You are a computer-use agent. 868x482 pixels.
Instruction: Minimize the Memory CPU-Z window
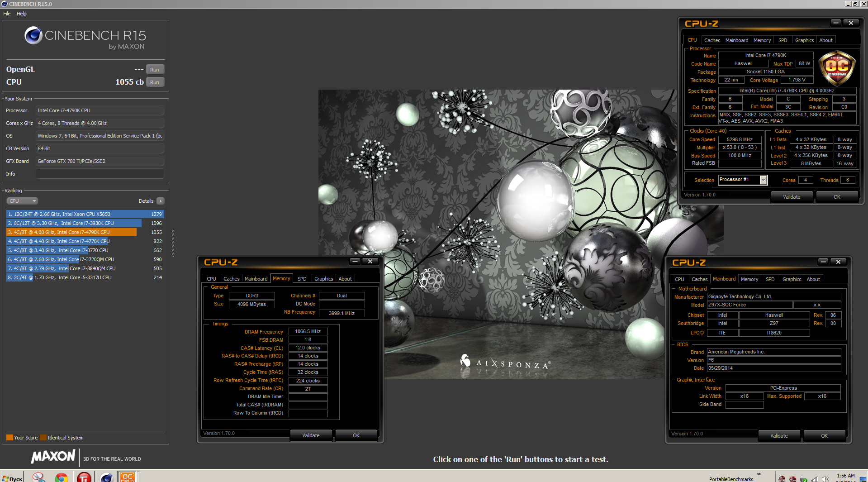355,261
